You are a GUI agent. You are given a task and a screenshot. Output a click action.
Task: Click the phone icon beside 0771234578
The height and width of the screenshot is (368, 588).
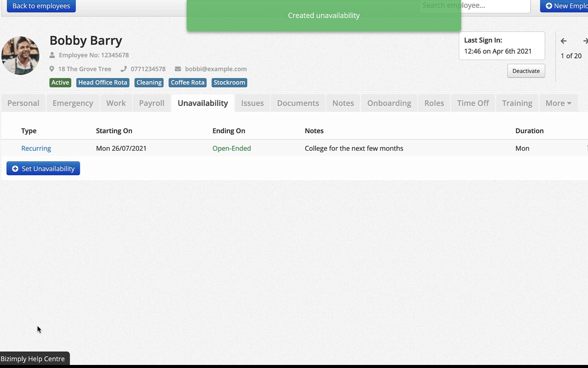[x=124, y=69]
